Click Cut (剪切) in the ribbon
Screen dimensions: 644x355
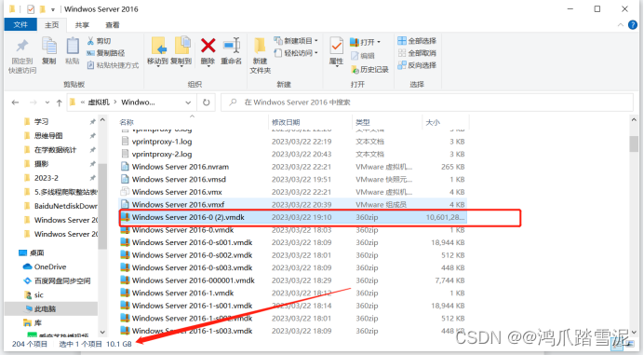(99, 41)
